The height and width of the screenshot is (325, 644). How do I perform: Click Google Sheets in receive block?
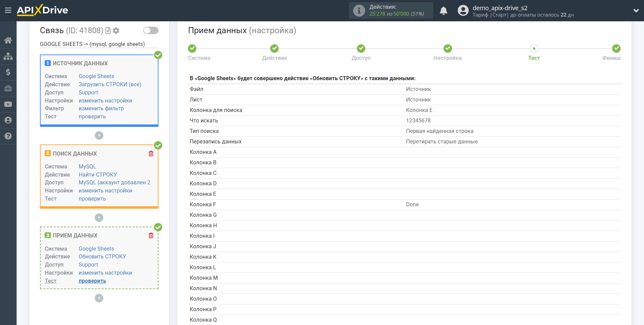(96, 249)
